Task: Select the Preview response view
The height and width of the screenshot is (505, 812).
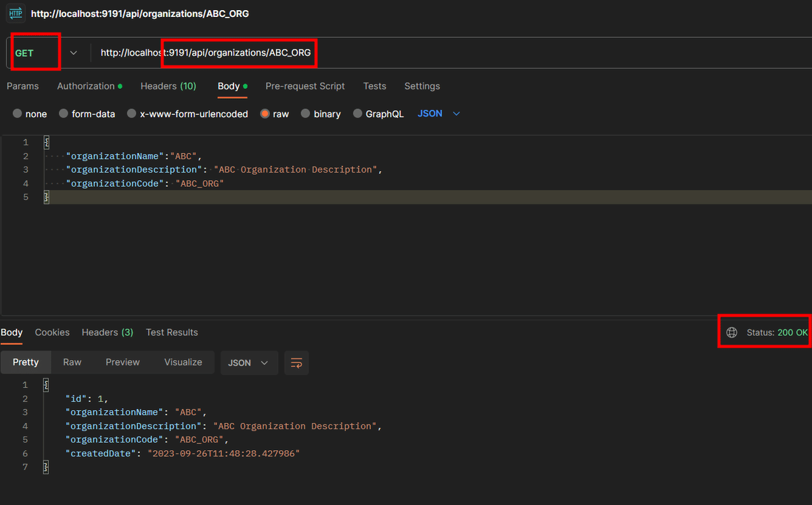Action: click(122, 362)
